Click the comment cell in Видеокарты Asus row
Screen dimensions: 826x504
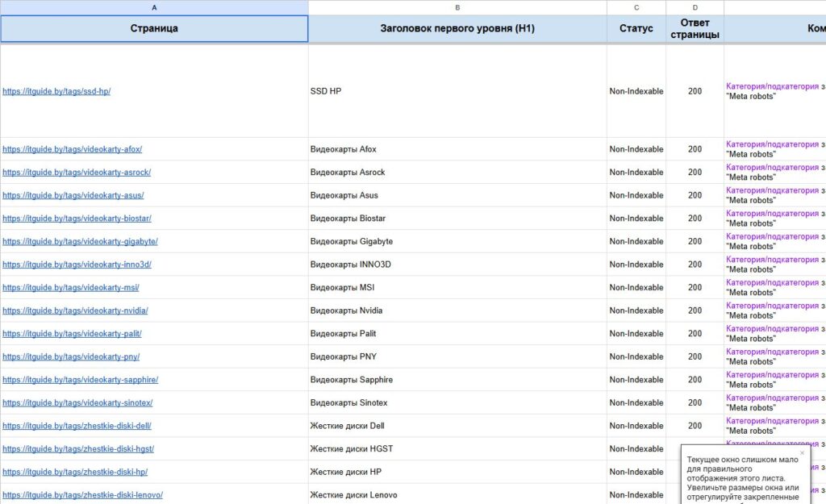(775, 195)
